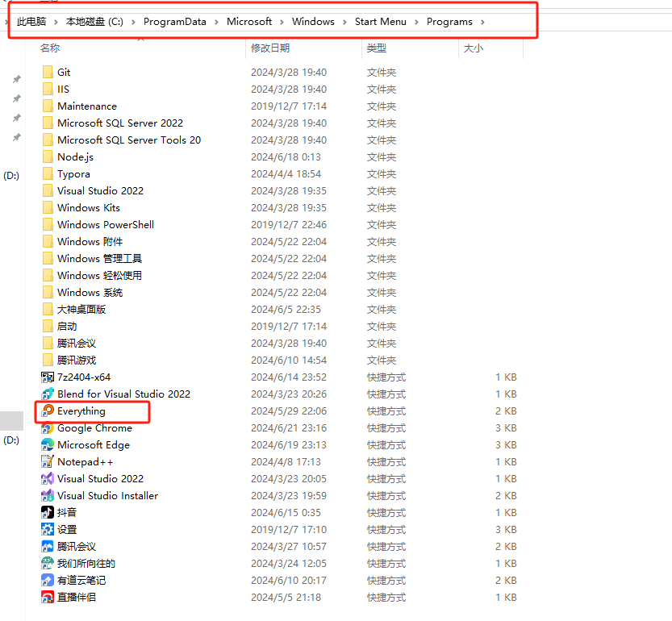Select the 我们所向往的 shortcut icon
This screenshot has height=621, width=672.
tap(48, 564)
